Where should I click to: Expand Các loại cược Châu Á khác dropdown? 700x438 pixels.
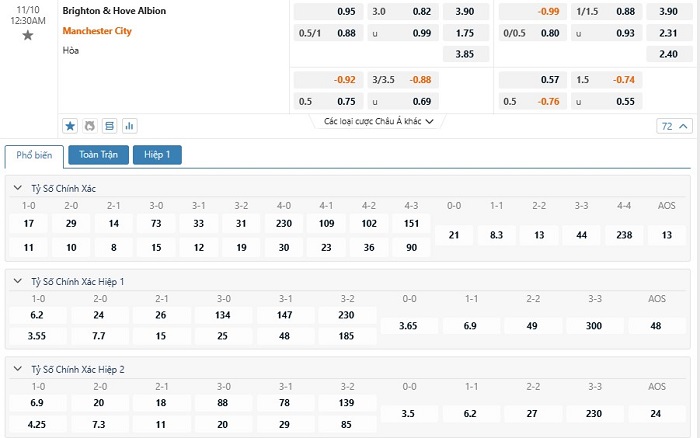(x=379, y=121)
